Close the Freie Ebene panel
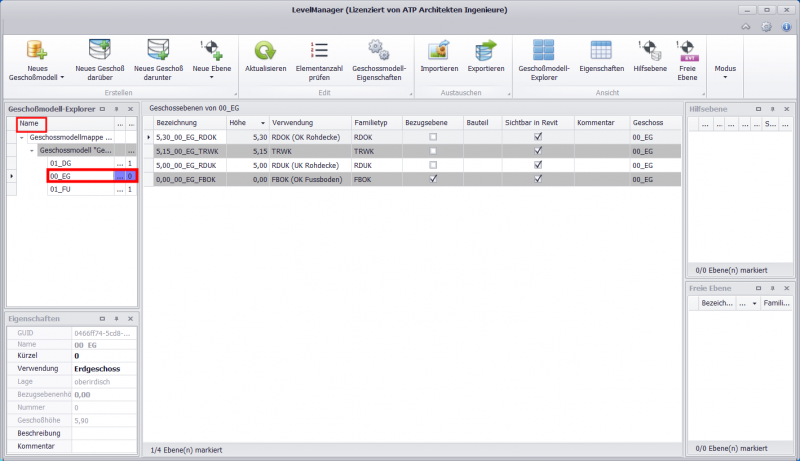800x461 pixels. [x=786, y=288]
